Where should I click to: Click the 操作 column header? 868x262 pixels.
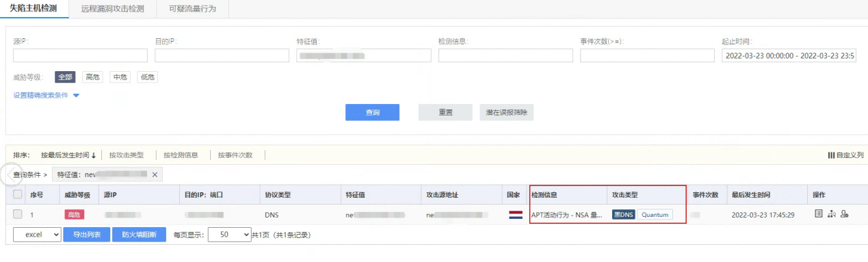pyautogui.click(x=819, y=195)
